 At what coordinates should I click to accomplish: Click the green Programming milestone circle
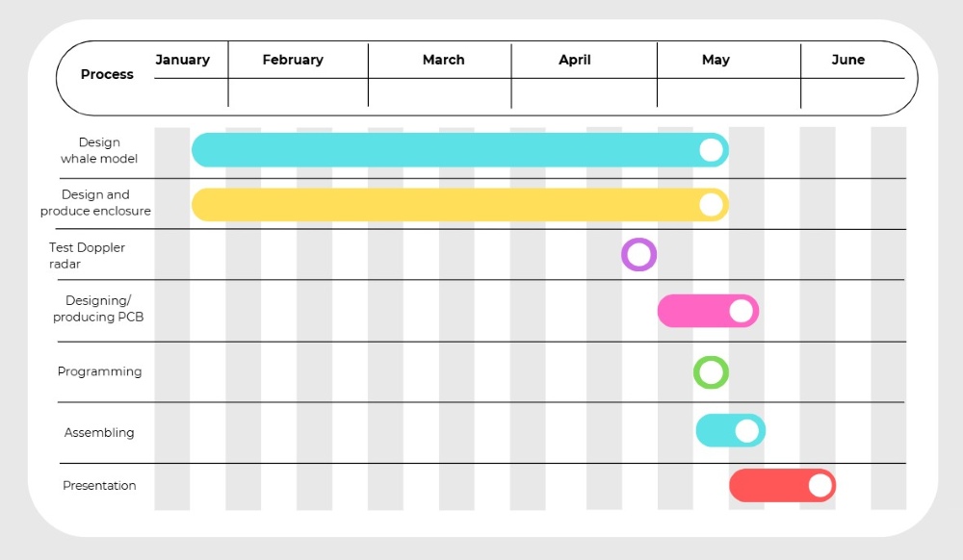[712, 372]
